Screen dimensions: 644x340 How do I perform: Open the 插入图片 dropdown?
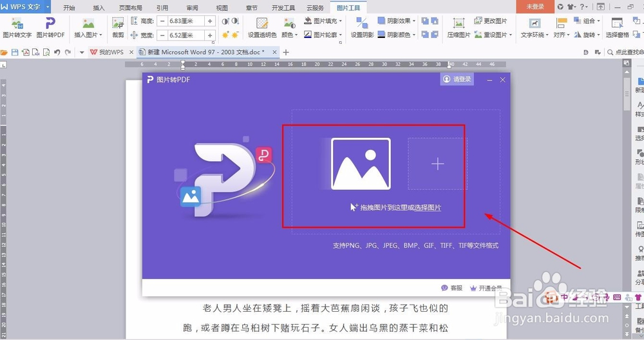[88, 28]
